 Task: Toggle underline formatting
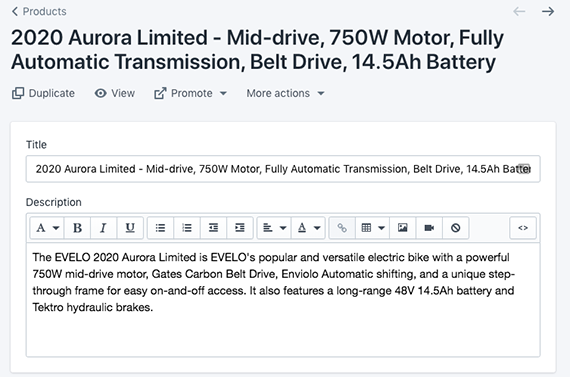point(130,228)
